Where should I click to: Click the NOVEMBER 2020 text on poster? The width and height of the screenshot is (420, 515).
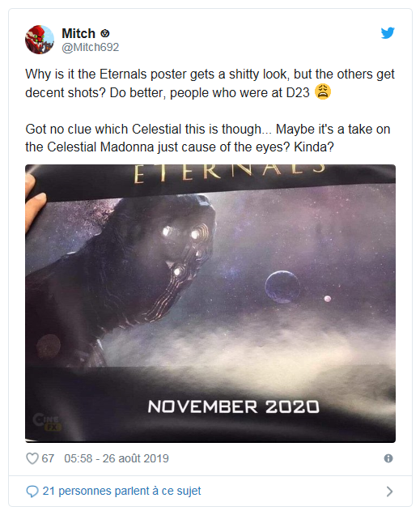pyautogui.click(x=233, y=406)
